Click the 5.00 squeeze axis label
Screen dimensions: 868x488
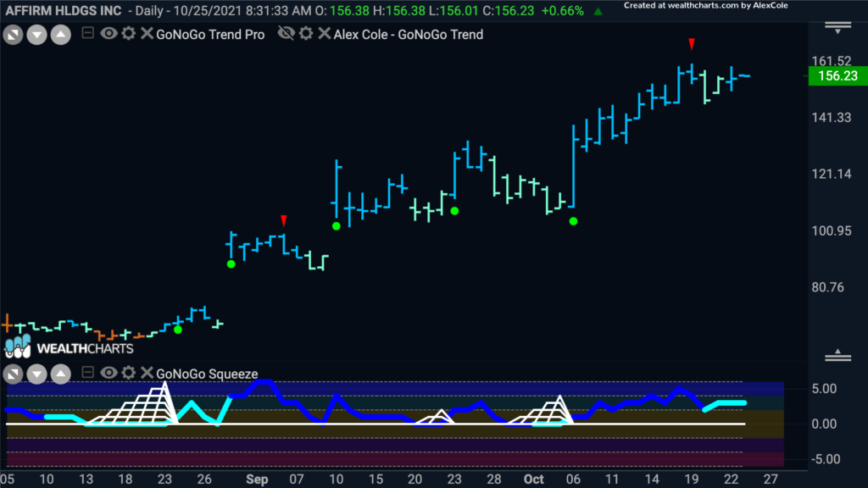(x=824, y=388)
